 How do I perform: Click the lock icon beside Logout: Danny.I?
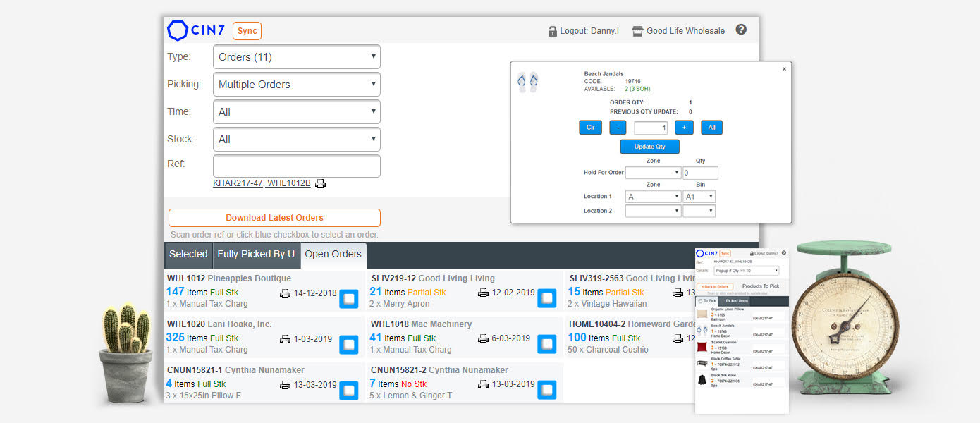tap(553, 31)
